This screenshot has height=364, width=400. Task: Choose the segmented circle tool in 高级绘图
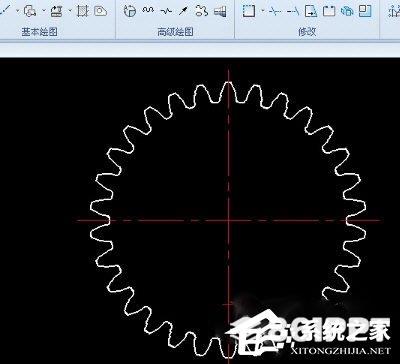coord(130,11)
